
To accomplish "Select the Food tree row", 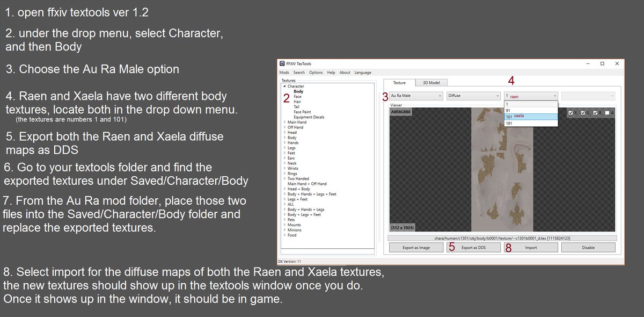I will click(292, 235).
